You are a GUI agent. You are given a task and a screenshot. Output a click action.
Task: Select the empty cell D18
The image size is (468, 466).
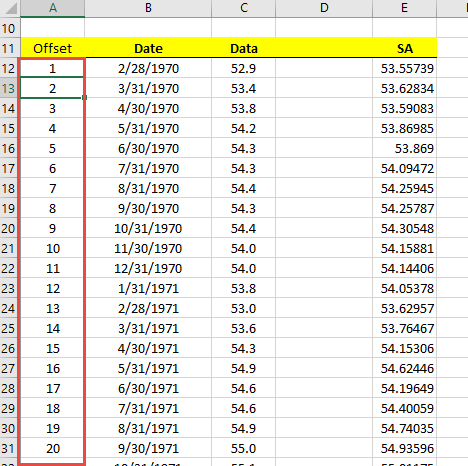[x=324, y=188]
